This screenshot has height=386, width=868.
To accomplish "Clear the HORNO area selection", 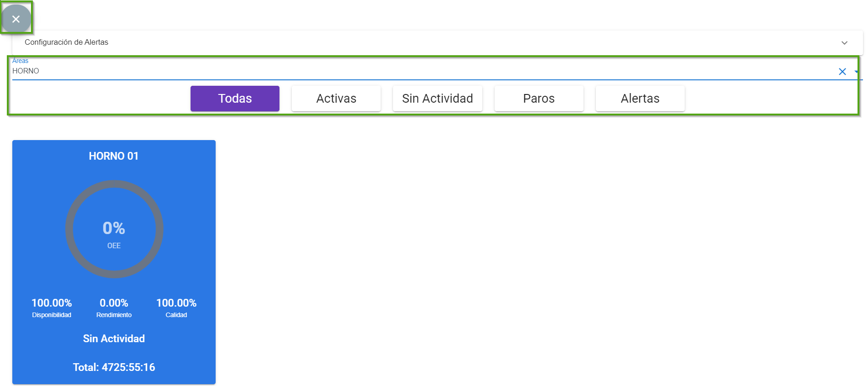I will (x=842, y=72).
